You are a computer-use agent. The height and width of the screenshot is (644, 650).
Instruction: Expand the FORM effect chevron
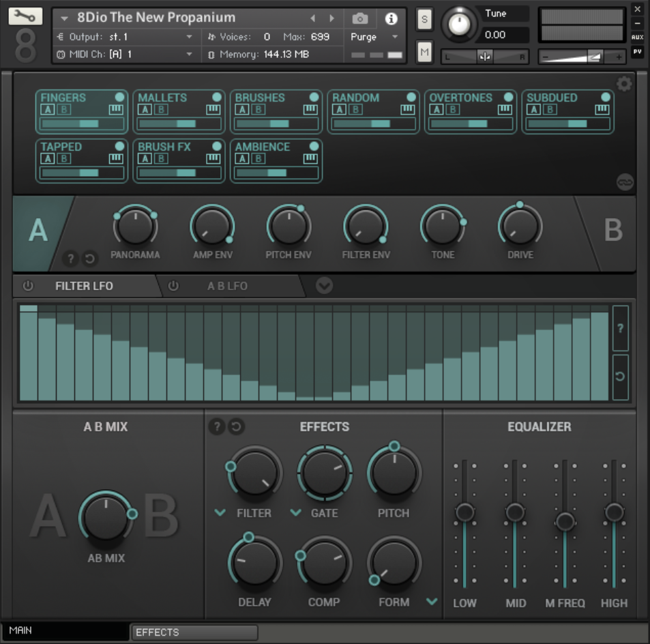tap(432, 602)
